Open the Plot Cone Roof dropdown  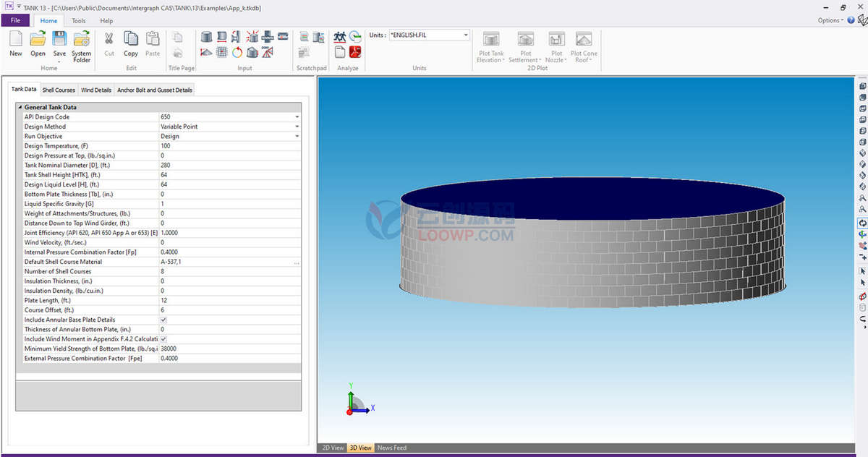click(584, 48)
